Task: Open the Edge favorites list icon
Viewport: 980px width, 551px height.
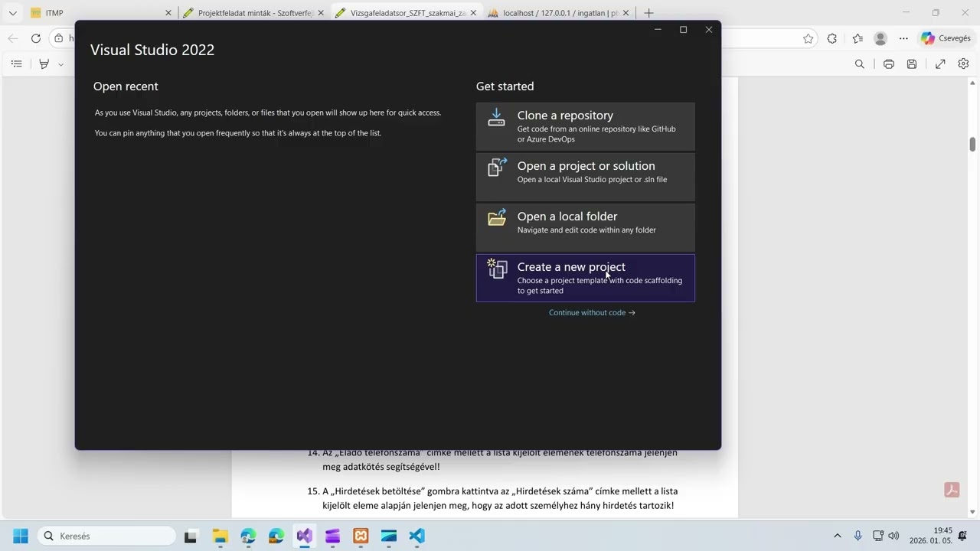Action: [x=857, y=38]
